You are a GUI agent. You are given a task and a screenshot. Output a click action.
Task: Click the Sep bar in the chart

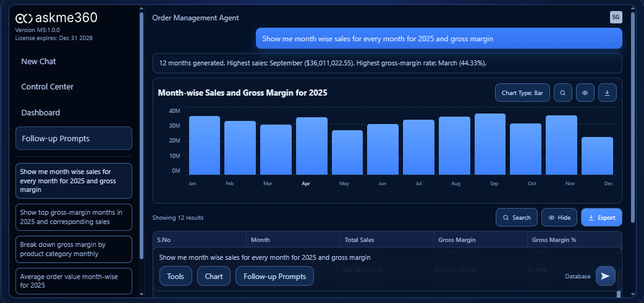point(490,144)
